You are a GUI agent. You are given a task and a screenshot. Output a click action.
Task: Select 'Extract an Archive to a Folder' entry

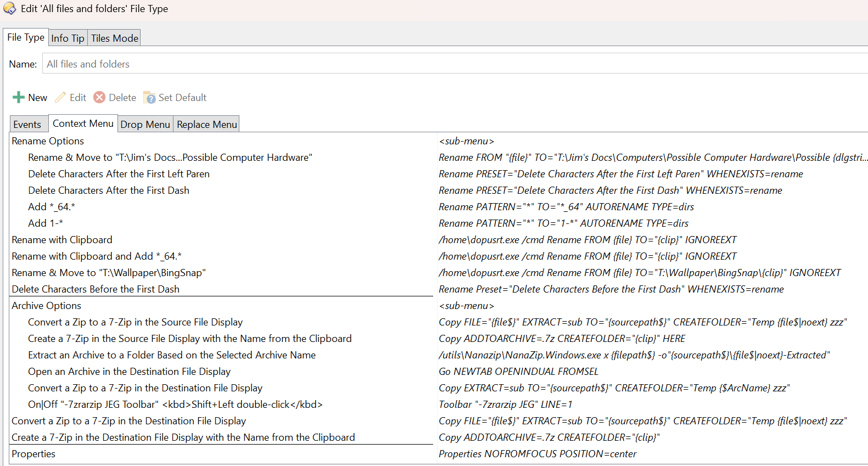point(172,355)
